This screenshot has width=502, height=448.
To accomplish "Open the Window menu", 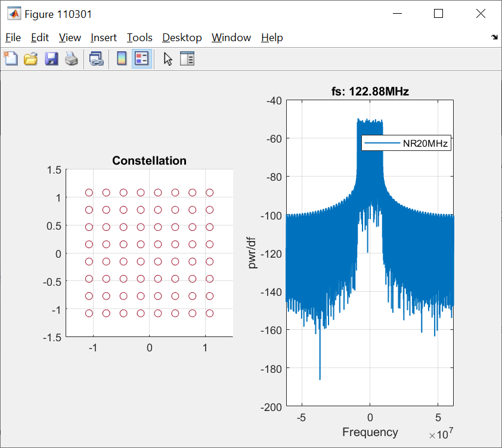I will click(x=231, y=37).
